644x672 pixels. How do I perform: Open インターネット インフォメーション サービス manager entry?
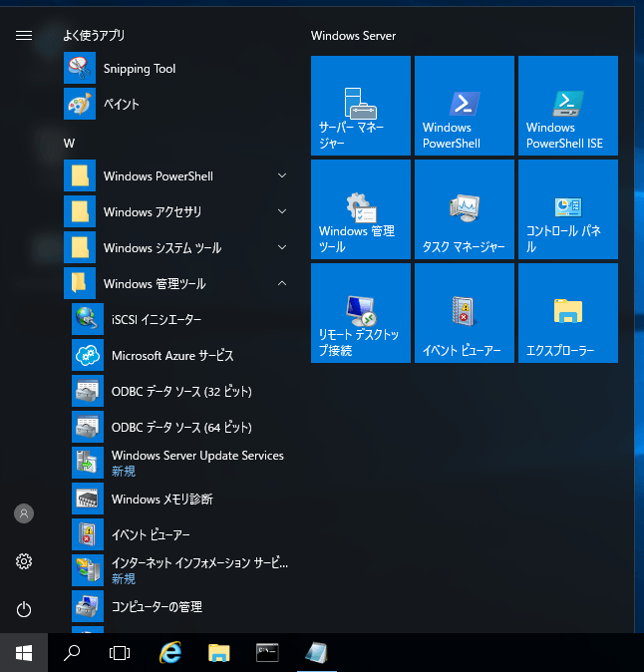180,570
